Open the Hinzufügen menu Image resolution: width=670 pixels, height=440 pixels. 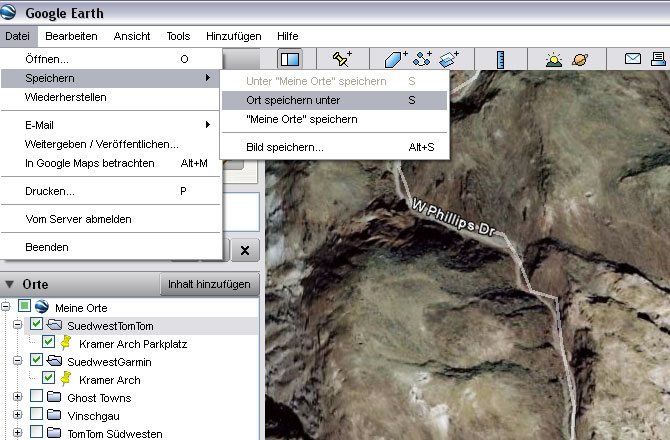coord(234,36)
